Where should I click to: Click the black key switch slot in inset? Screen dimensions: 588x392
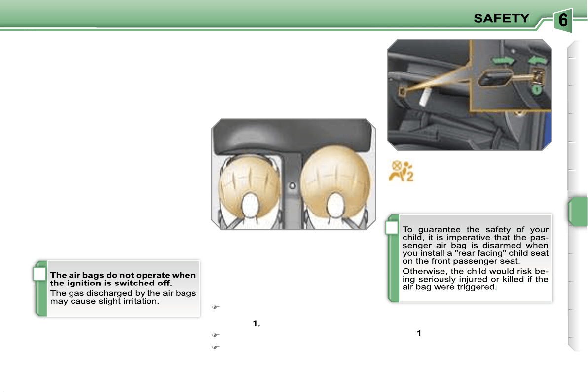(x=495, y=78)
